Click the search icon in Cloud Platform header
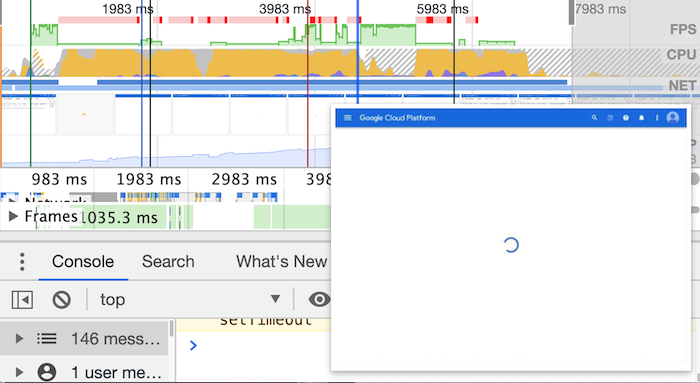This screenshot has height=383, width=700. click(x=594, y=118)
